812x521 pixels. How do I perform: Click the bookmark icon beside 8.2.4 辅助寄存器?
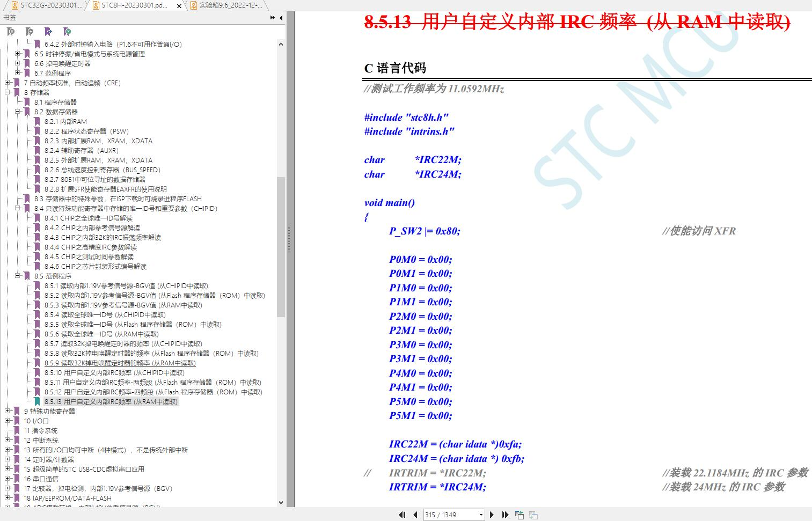38,151
